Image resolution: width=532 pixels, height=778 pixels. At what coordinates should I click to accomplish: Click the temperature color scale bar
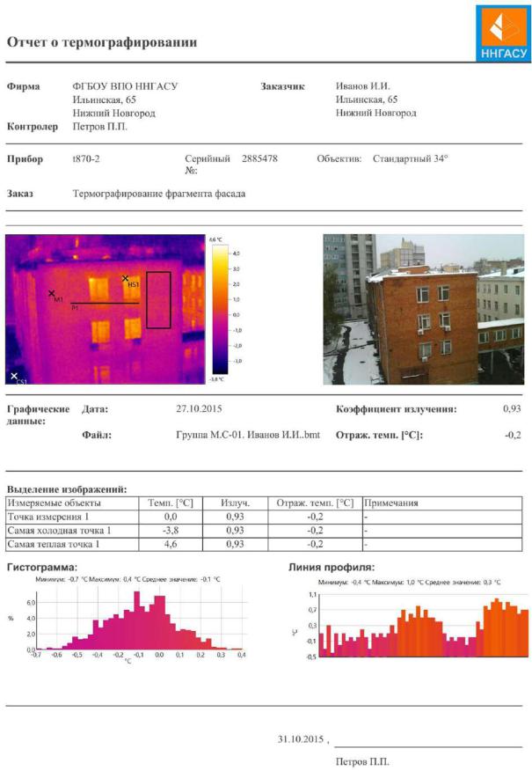pyautogui.click(x=220, y=310)
